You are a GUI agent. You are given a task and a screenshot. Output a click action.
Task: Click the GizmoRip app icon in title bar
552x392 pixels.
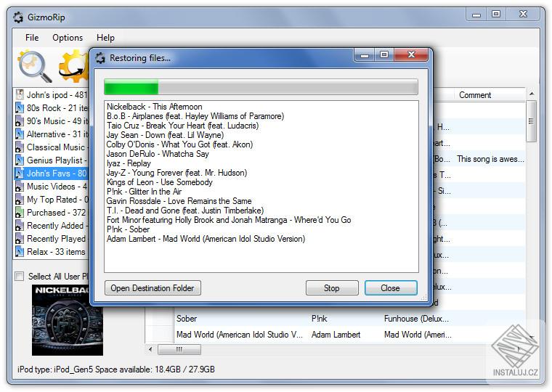(x=18, y=17)
